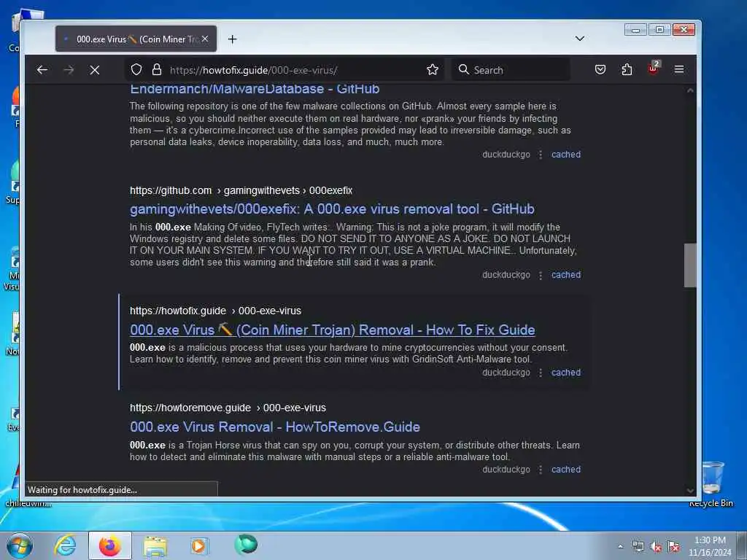Open green round app on taskbar
Image resolution: width=747 pixels, height=560 pixels.
246,544
